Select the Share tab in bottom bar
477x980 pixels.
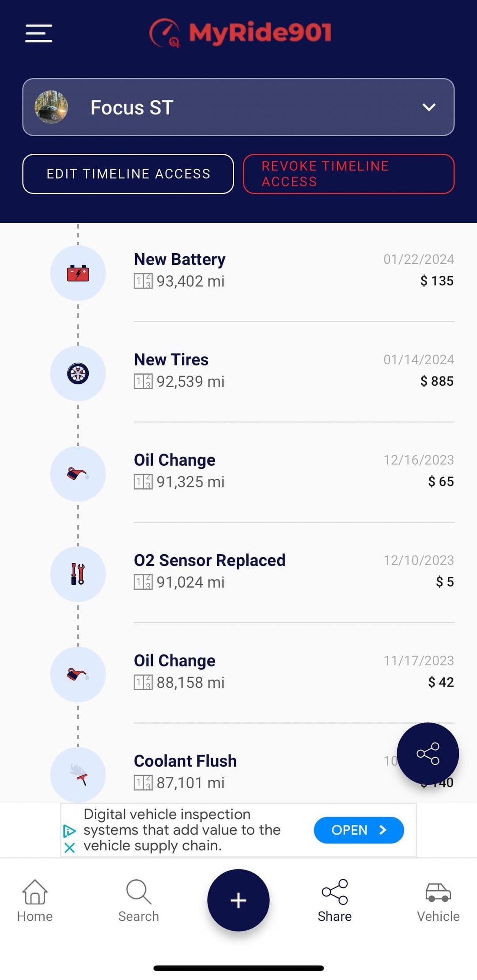[335, 900]
